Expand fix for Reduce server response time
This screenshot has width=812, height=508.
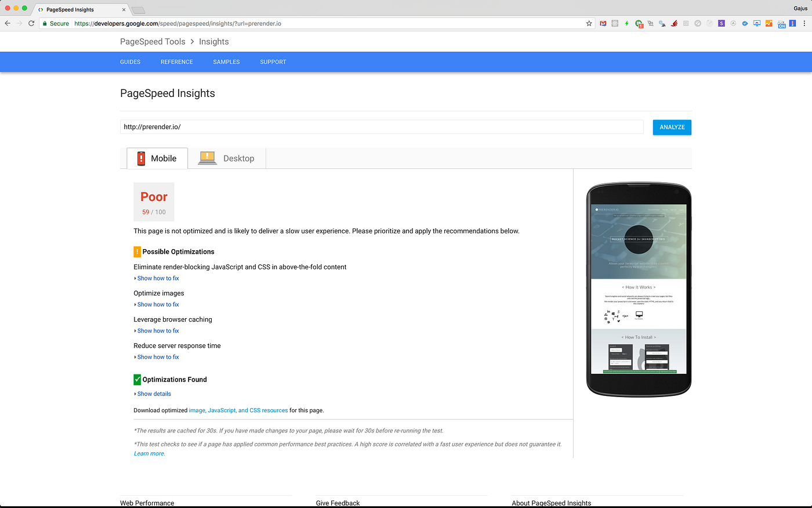coord(158,357)
